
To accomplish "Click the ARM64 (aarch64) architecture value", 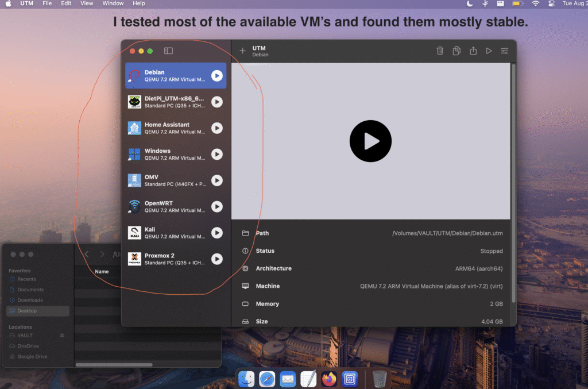I will [479, 268].
